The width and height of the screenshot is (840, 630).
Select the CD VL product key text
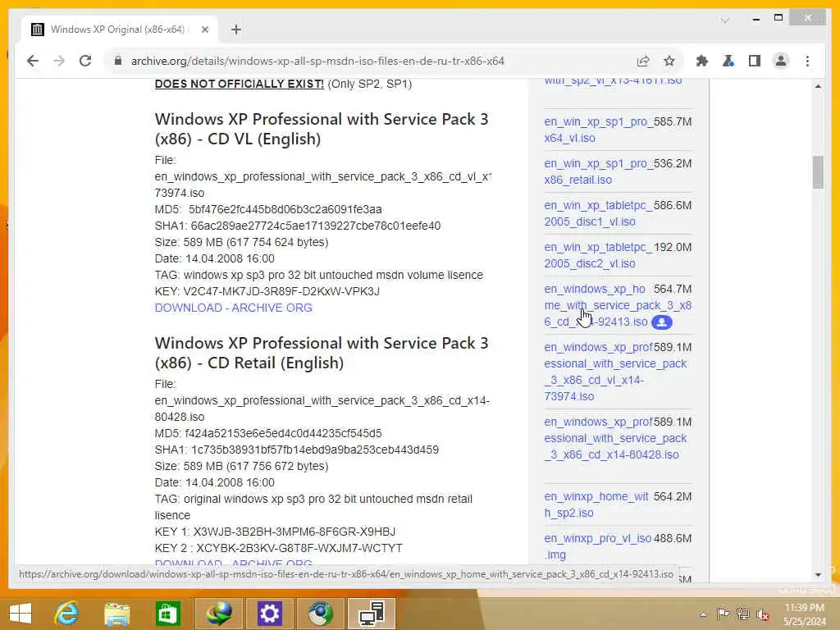click(x=281, y=291)
